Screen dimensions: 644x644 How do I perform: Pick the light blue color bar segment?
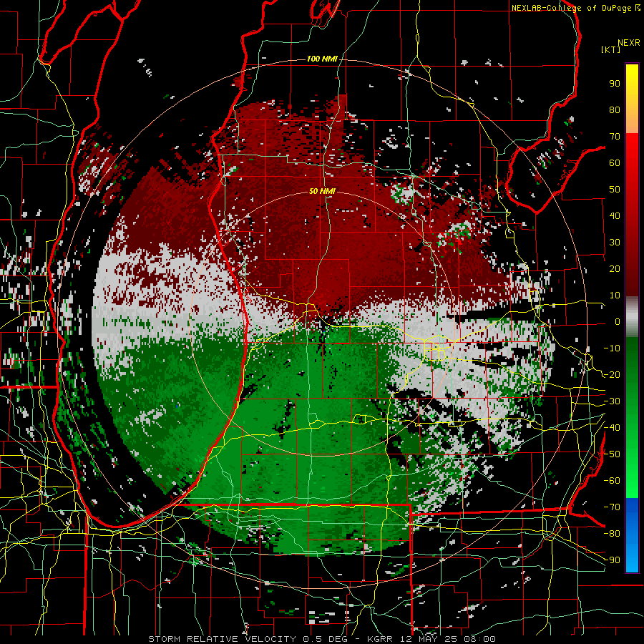632,557
